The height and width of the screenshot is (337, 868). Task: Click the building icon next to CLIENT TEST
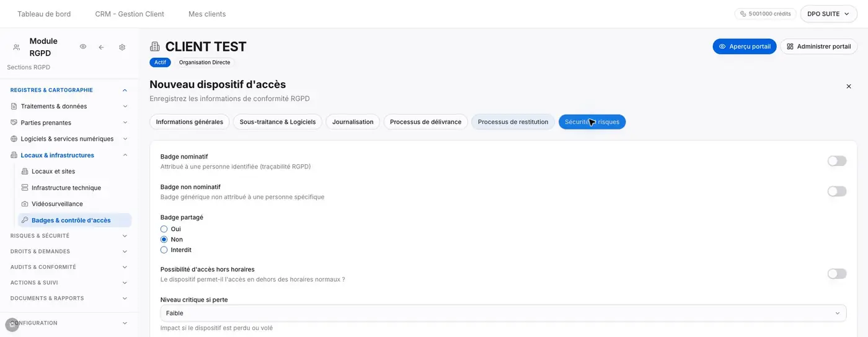155,46
